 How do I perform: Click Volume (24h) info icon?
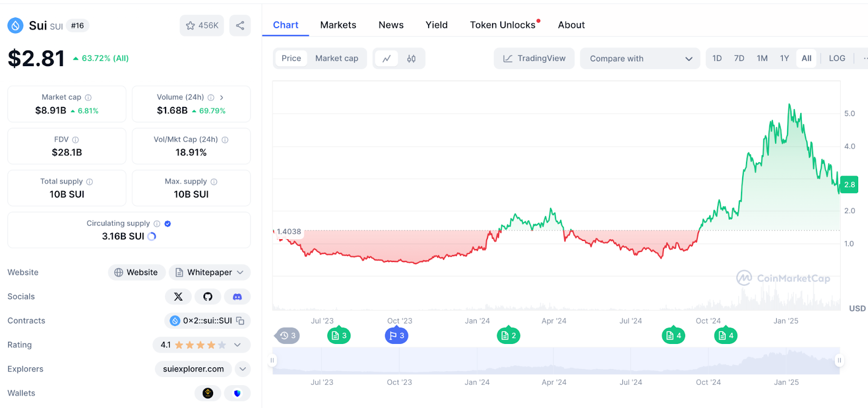(x=211, y=98)
